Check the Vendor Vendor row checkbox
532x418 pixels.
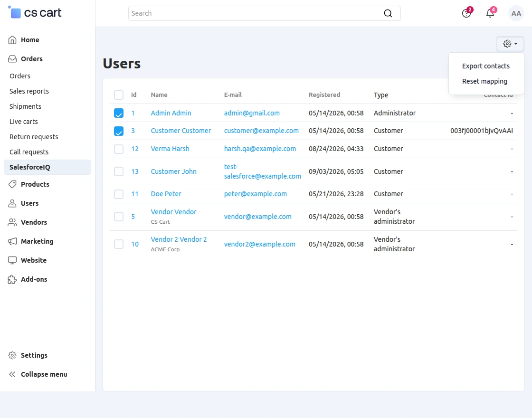click(119, 217)
